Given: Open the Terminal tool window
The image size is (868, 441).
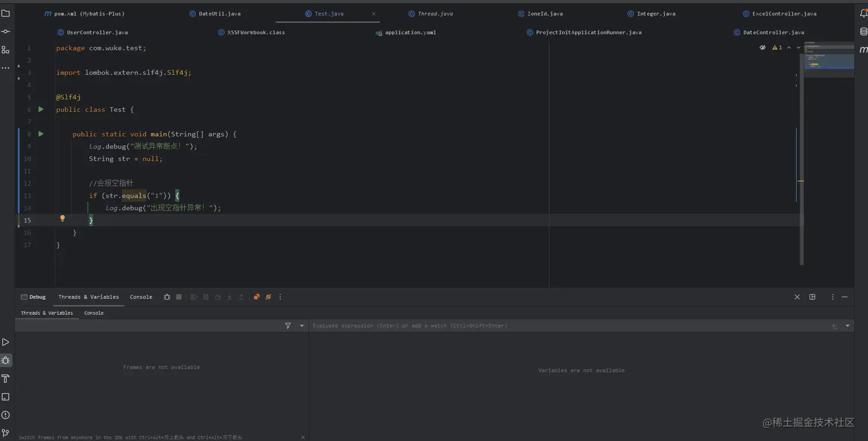Looking at the screenshot, I should pyautogui.click(x=6, y=397).
